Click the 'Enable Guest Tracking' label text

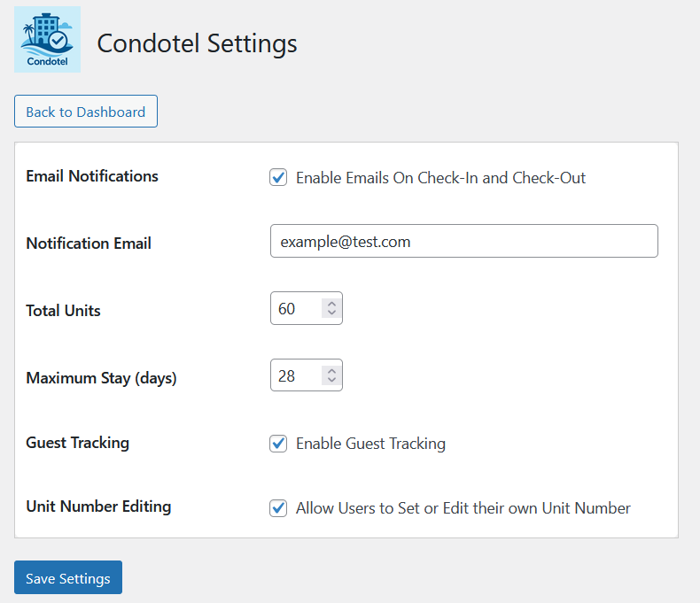370,444
